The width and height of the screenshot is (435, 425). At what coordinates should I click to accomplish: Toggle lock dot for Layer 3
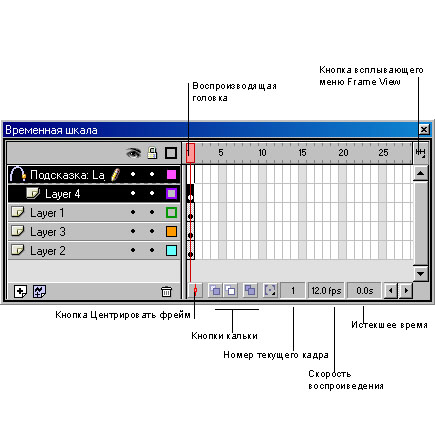tap(152, 231)
